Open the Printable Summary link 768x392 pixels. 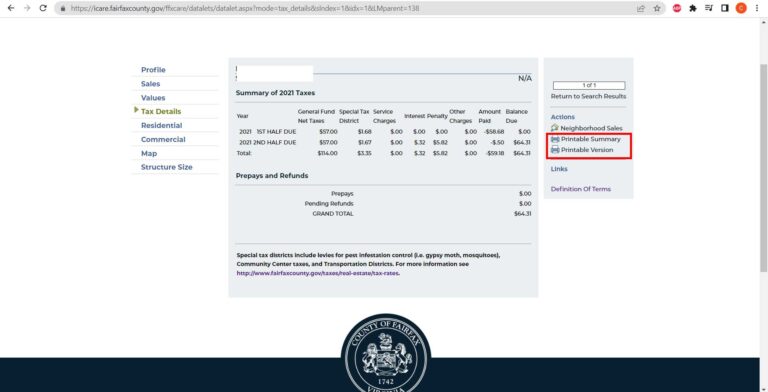(590, 139)
